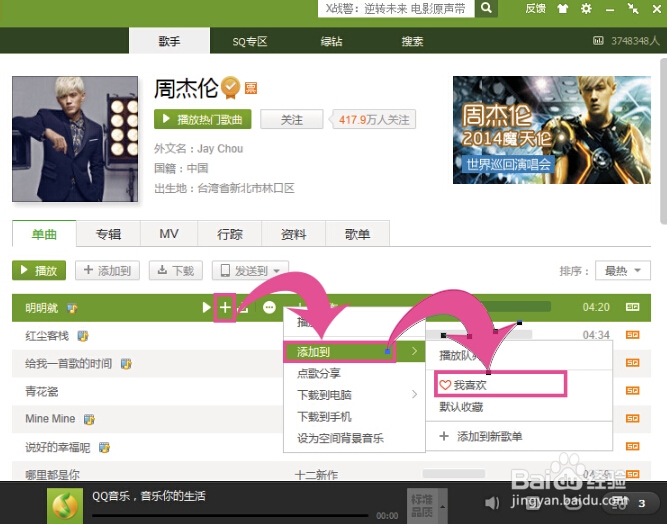Click the mini-mode shrink arrows icon

tap(633, 9)
